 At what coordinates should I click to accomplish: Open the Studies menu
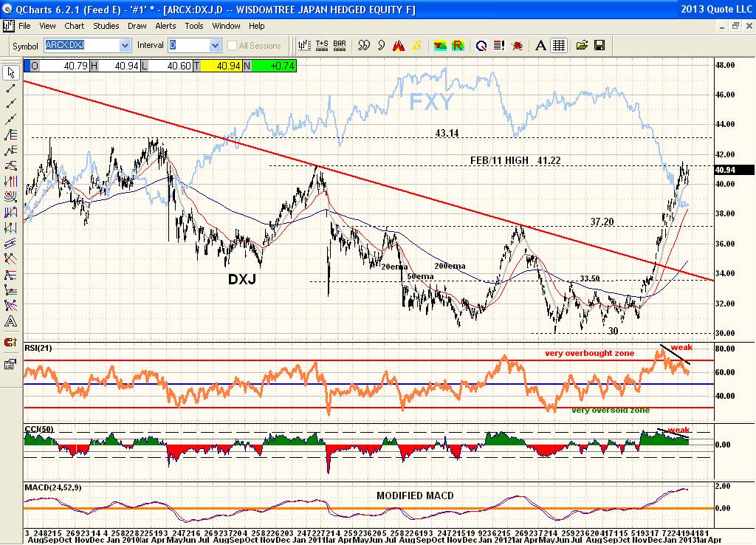point(106,26)
